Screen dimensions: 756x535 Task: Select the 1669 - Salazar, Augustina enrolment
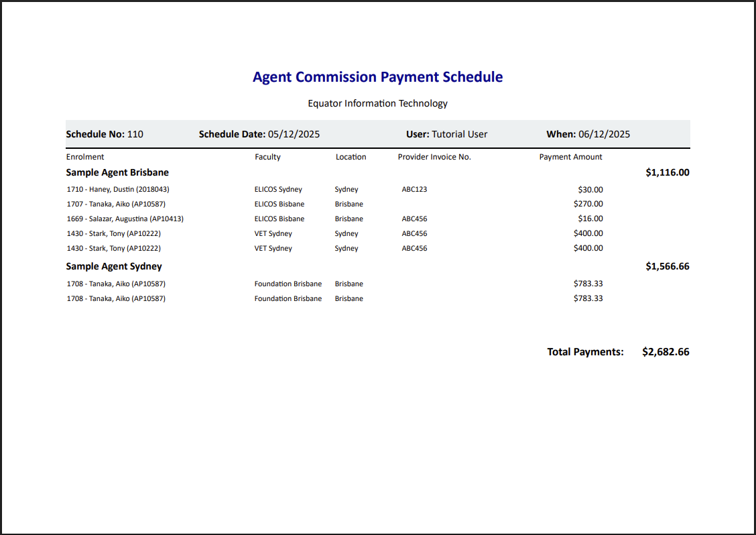125,219
